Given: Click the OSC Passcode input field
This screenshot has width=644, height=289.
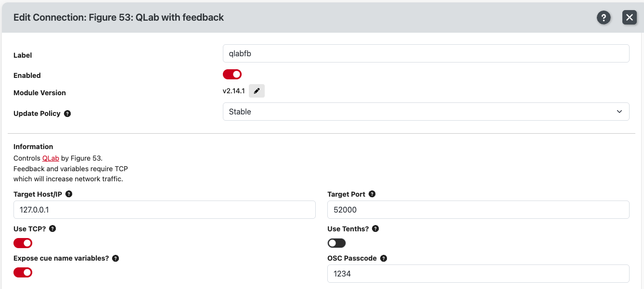Looking at the screenshot, I should (478, 274).
